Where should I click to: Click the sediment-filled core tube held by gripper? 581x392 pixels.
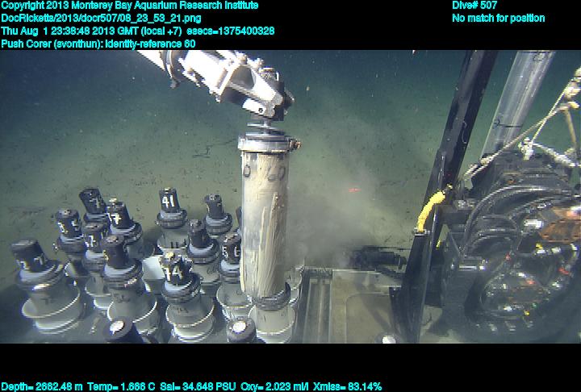pyautogui.click(x=262, y=218)
